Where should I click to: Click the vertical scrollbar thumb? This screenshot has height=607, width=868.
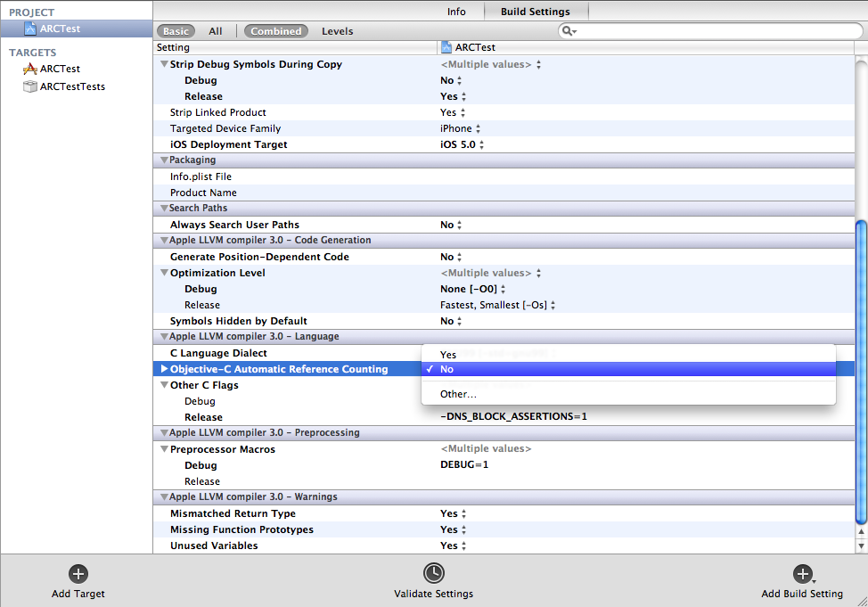coord(861,373)
